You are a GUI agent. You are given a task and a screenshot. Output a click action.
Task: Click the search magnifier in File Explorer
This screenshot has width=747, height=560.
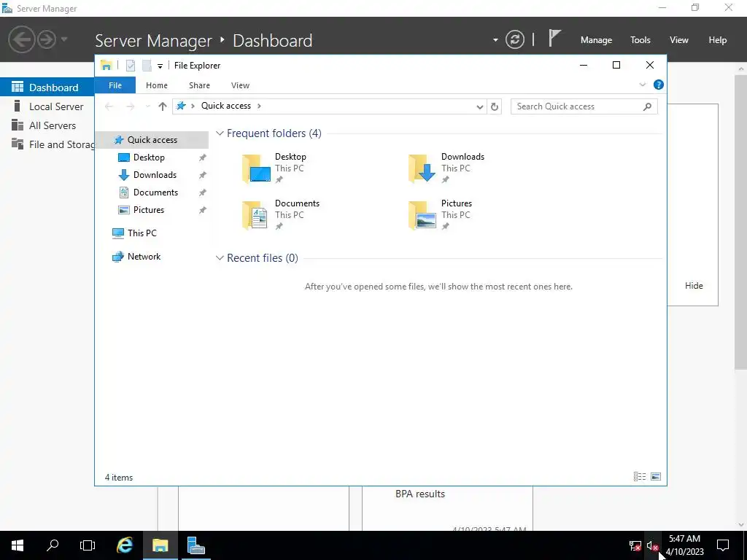(647, 106)
